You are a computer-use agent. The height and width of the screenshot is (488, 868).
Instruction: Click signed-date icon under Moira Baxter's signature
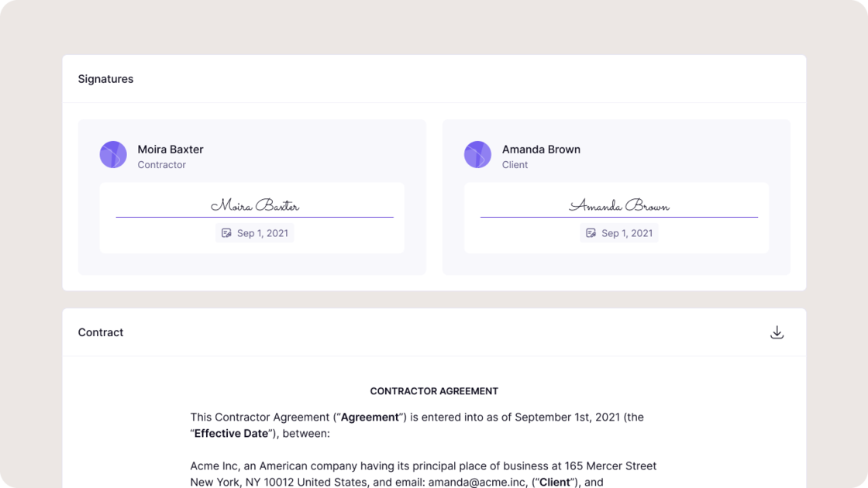(x=226, y=233)
